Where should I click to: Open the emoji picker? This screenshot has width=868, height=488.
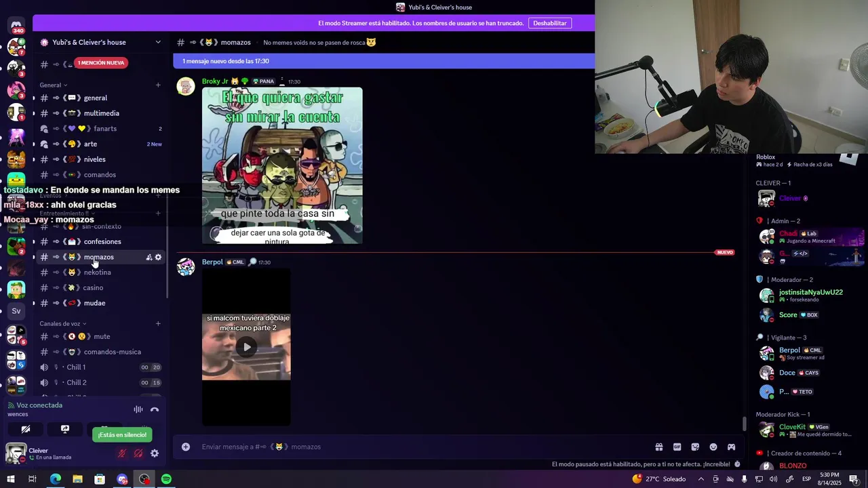point(713,447)
